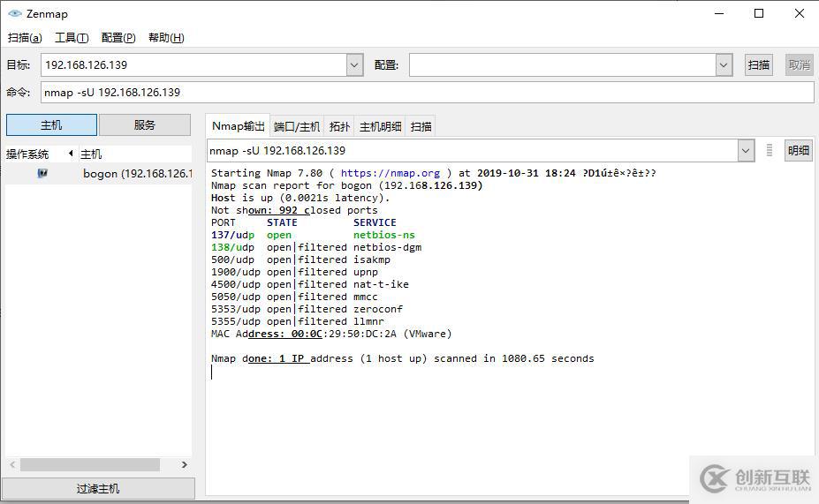The image size is (819, 504).
Task: Toggle the 明细 details button
Action: (798, 151)
